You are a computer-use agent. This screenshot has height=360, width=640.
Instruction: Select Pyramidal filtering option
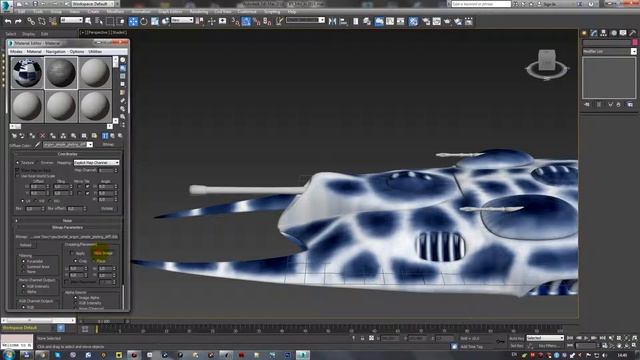[x=23, y=261]
